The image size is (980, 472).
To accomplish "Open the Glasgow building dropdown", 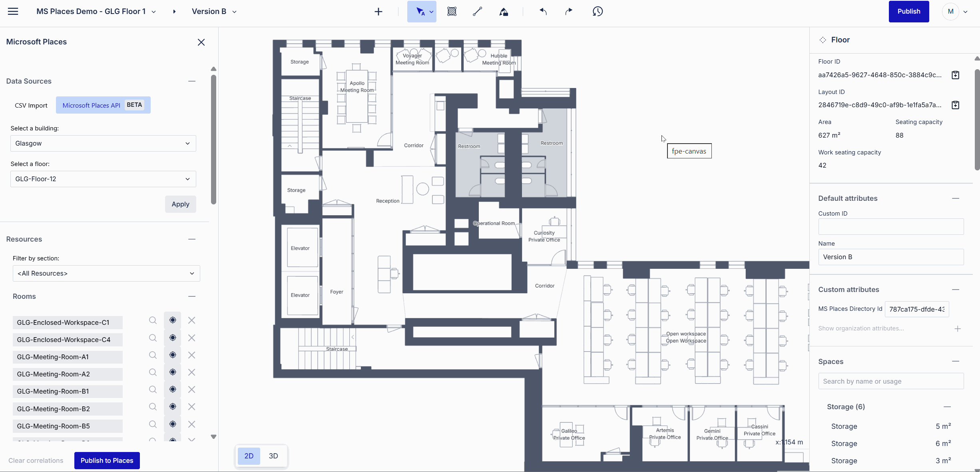I will [x=103, y=143].
